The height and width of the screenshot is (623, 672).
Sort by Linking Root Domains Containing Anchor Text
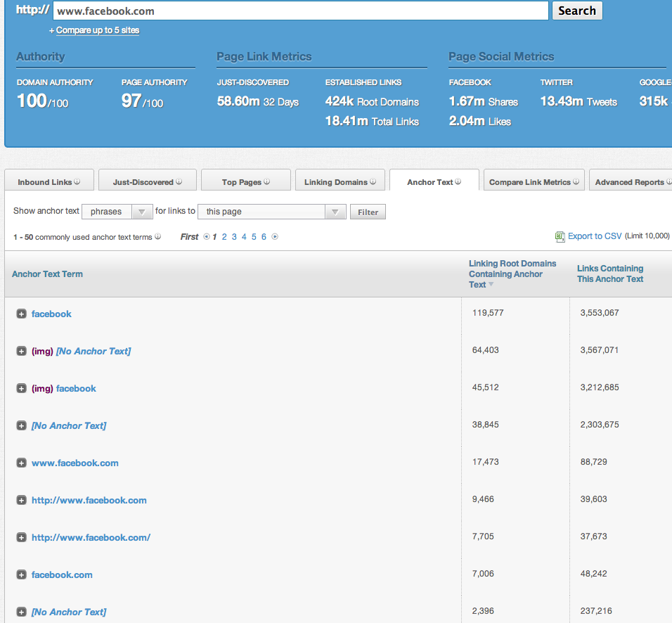512,274
